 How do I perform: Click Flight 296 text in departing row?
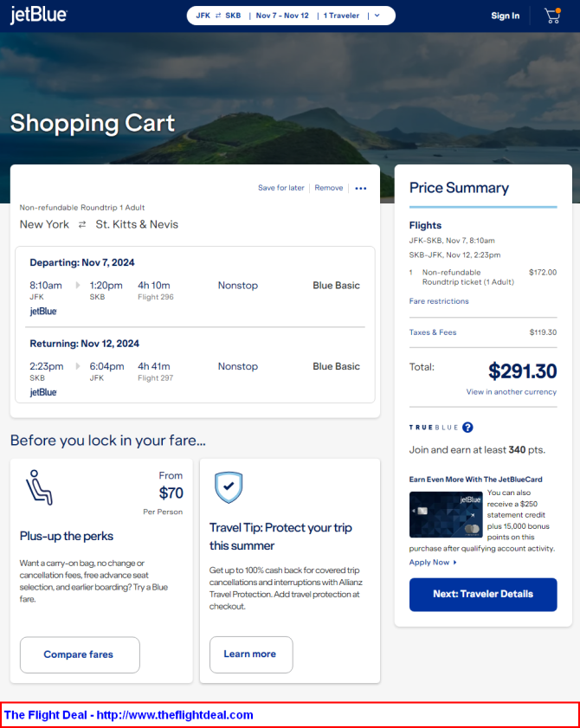156,297
